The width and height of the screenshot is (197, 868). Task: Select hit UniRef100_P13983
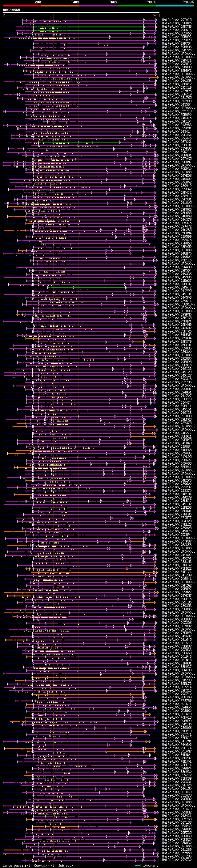177,125
